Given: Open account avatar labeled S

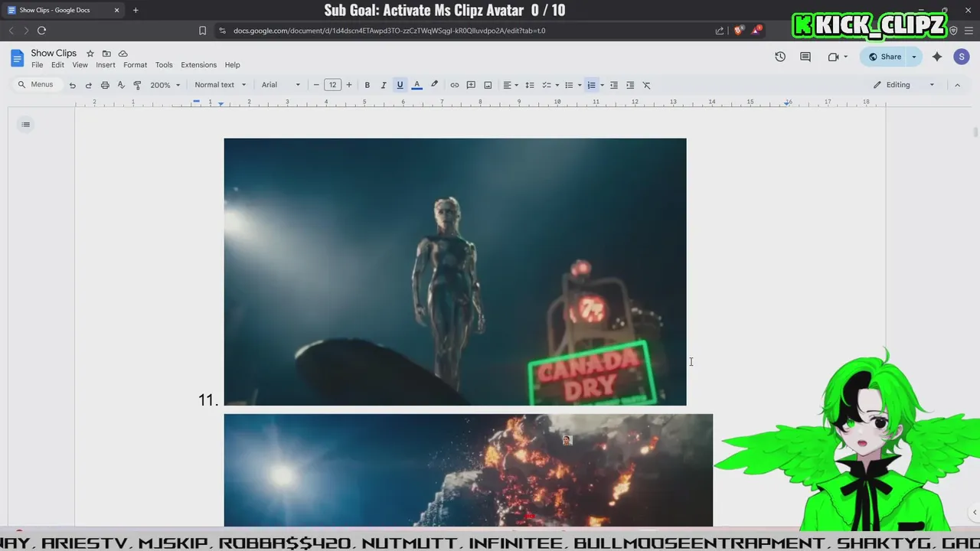Looking at the screenshot, I should click(962, 57).
